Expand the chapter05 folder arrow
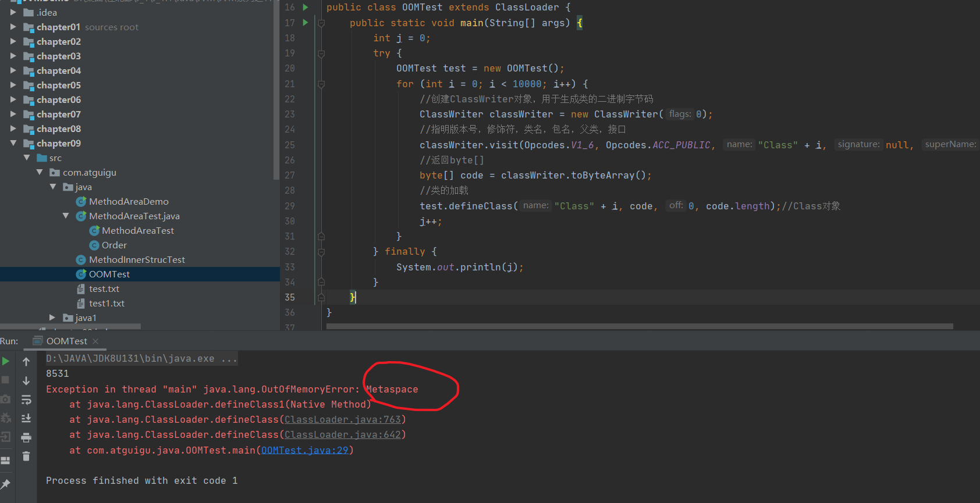Viewport: 980px width, 503px height. tap(13, 85)
